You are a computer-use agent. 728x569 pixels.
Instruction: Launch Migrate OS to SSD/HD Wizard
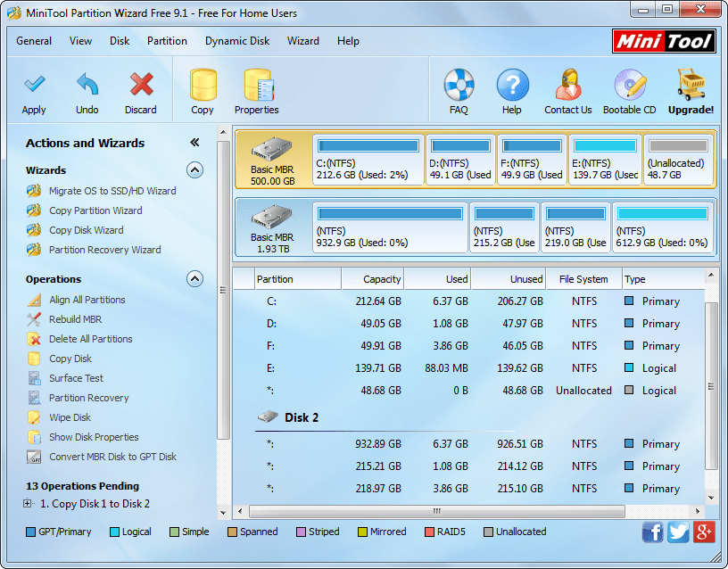click(112, 191)
